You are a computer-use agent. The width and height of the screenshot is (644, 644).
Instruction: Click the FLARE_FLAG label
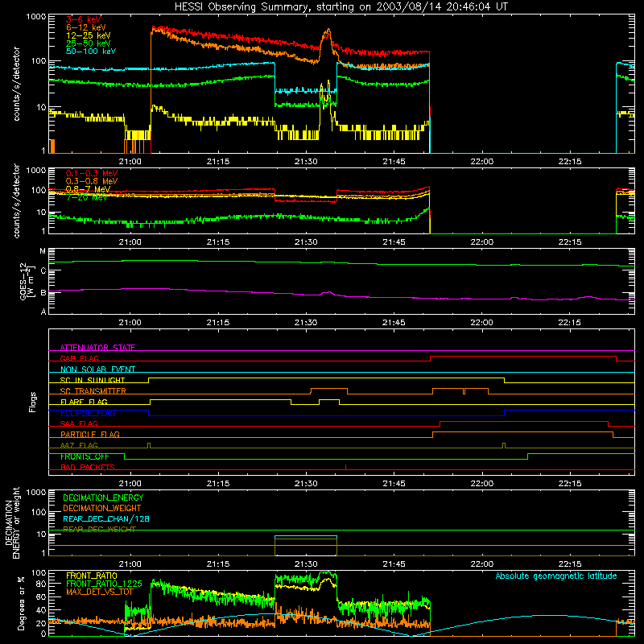[x=84, y=402]
